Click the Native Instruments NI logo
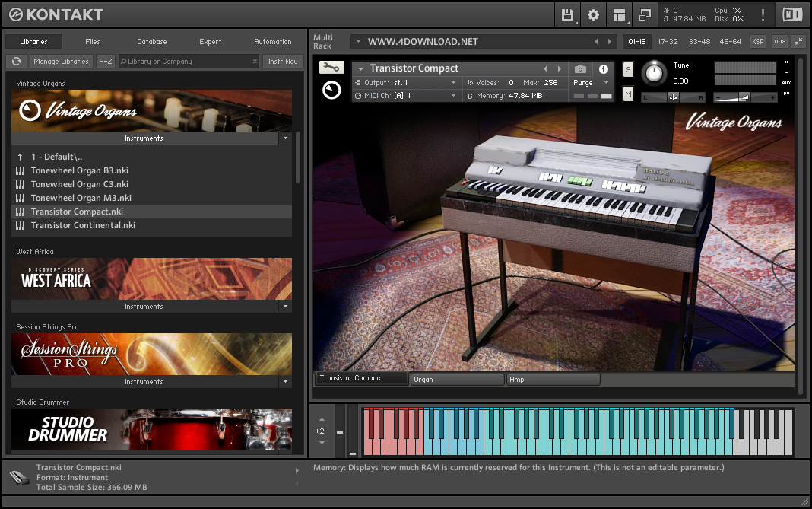This screenshot has width=812, height=509. coord(791,14)
